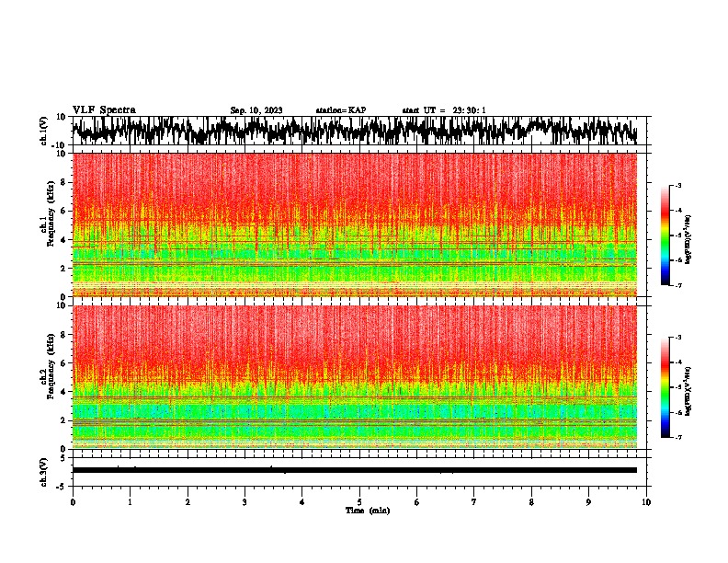Screen dimensions: 728x563
Task: Click the log(PSD) label beside ch.2 color bar
Action: (x=688, y=391)
